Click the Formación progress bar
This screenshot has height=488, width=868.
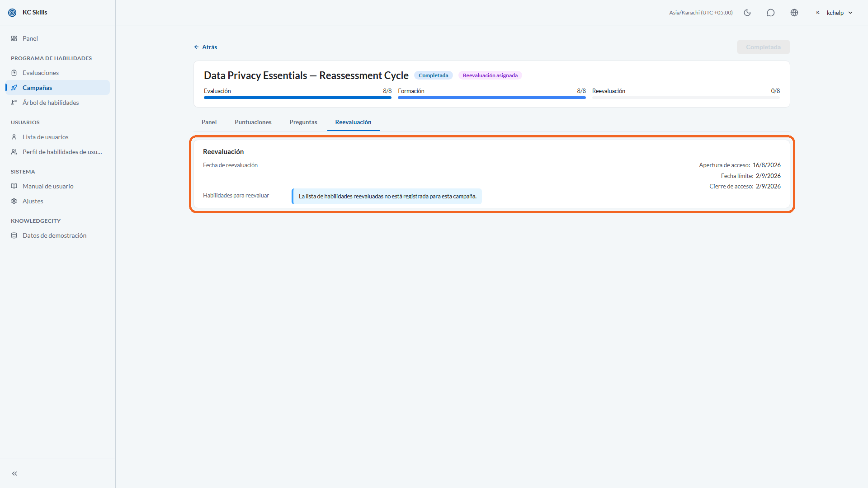[492, 98]
